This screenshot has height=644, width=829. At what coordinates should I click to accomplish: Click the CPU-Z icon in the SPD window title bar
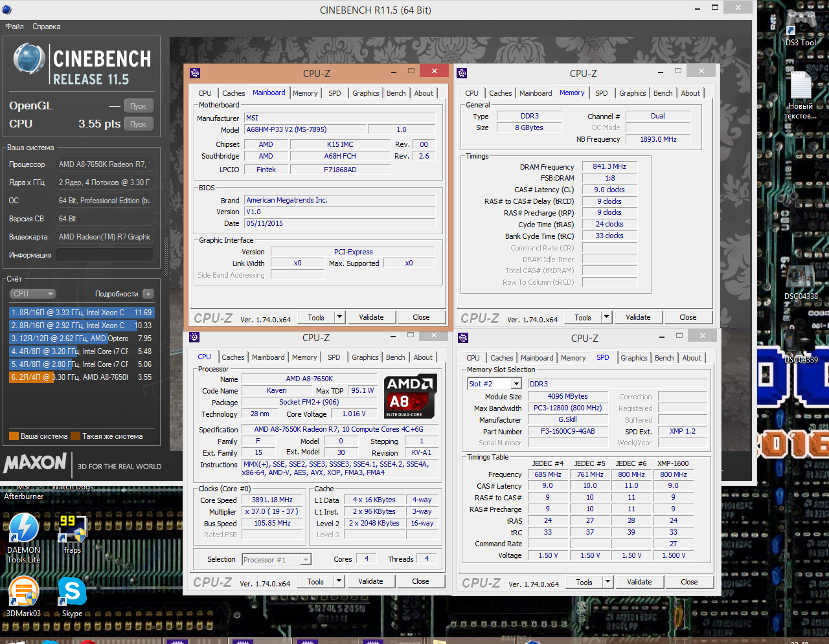pyautogui.click(x=463, y=338)
